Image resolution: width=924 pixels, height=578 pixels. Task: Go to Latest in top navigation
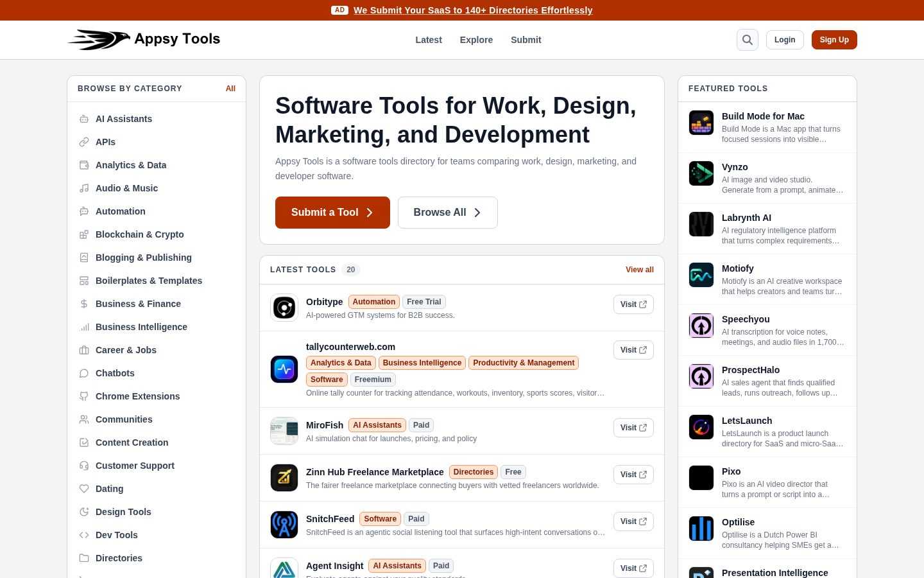point(429,40)
